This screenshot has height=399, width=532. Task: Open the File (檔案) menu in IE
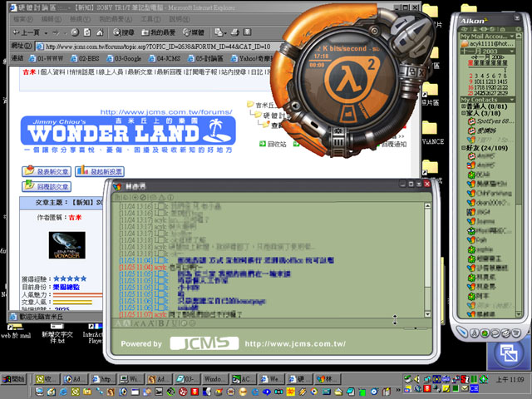[23, 19]
